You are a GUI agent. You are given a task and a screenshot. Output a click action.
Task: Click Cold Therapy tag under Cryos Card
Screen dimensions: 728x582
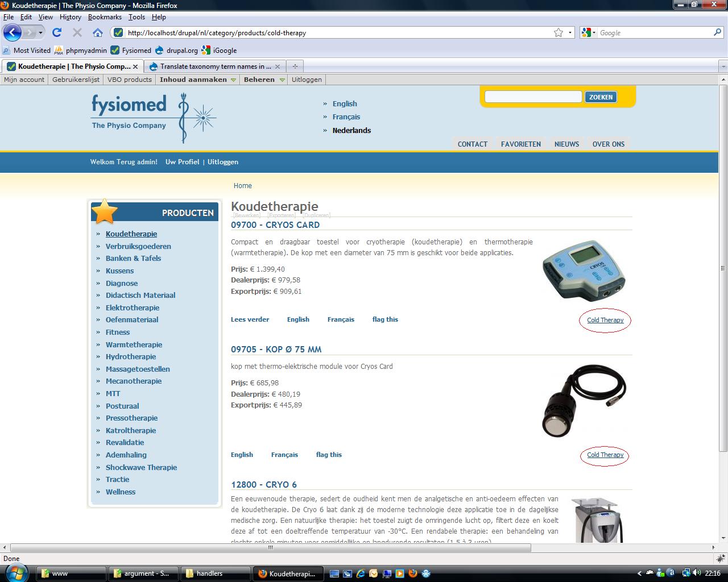(x=605, y=320)
